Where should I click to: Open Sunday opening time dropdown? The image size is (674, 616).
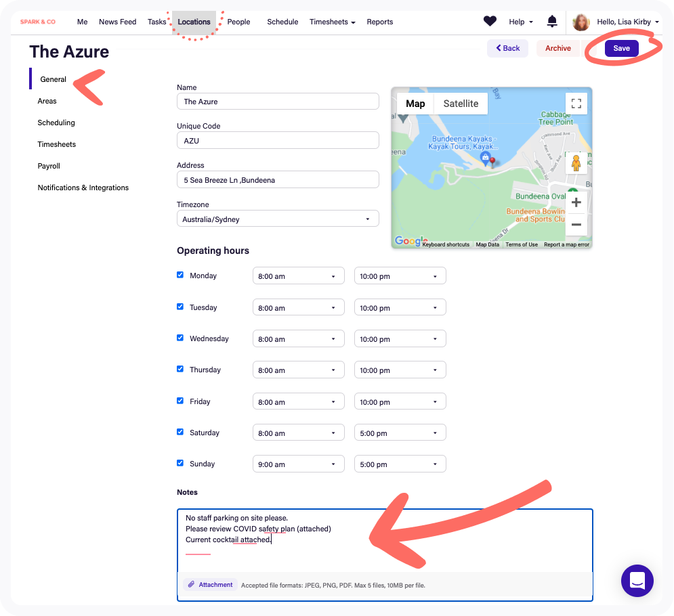tap(298, 464)
